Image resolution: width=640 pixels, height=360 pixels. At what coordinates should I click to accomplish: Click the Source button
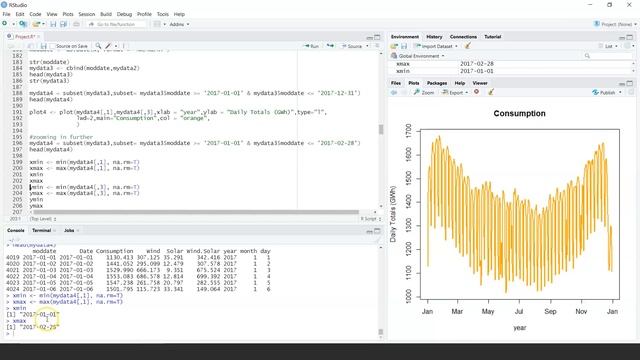coord(352,46)
